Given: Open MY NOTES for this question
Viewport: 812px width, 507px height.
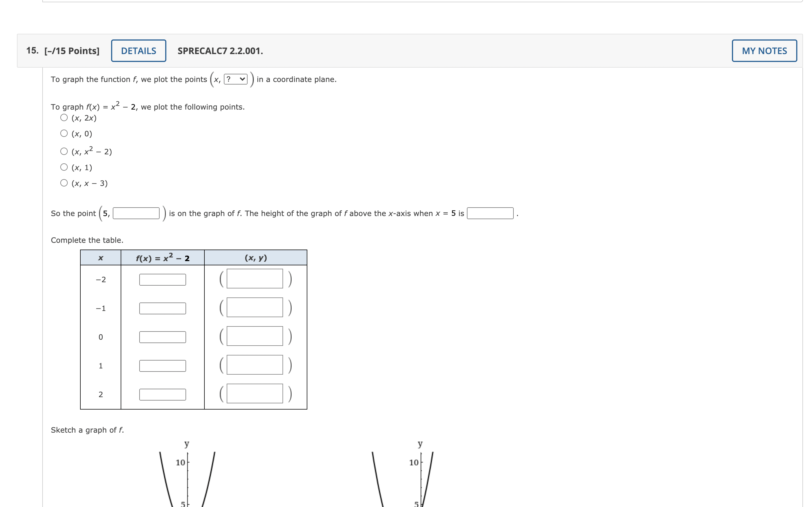Looking at the screenshot, I should [x=764, y=51].
